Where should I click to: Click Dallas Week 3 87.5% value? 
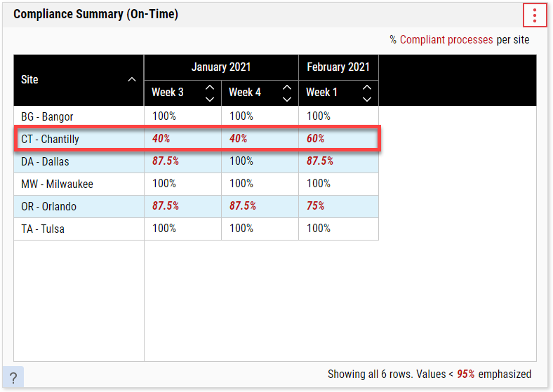(166, 161)
